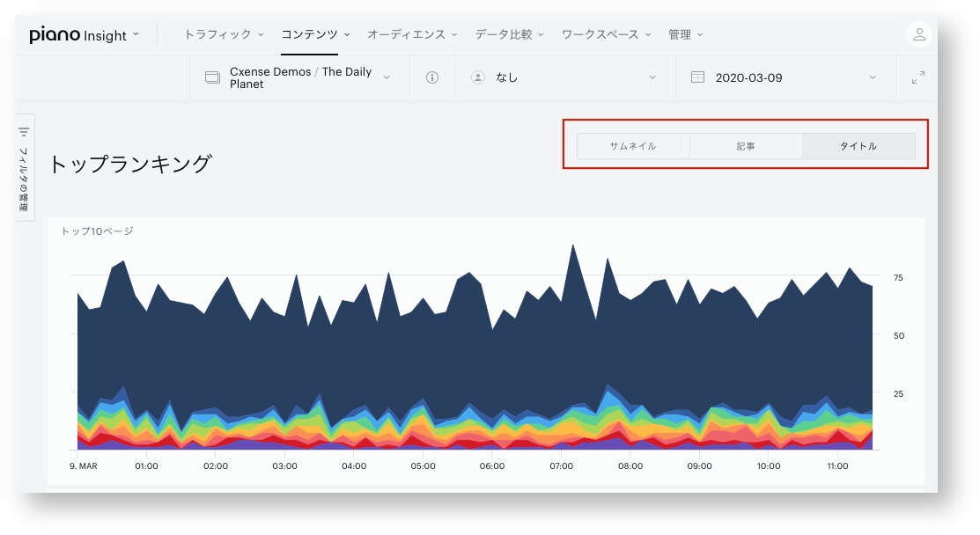
Task: Open the フィルタの管理 side panel
Action: click(24, 167)
